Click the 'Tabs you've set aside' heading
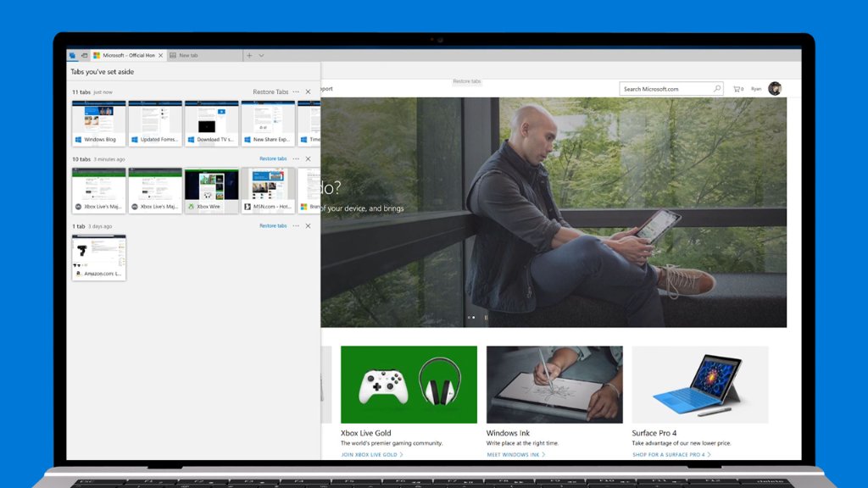 click(102, 72)
